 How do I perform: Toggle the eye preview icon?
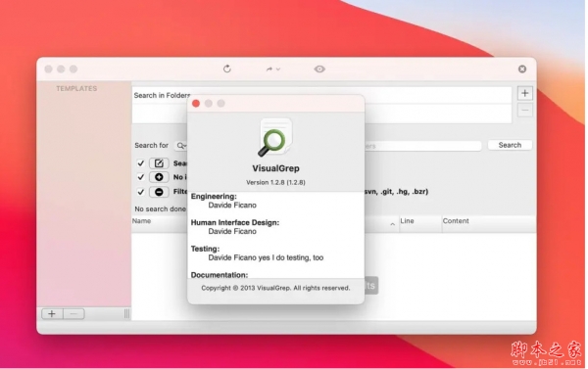pyautogui.click(x=319, y=69)
